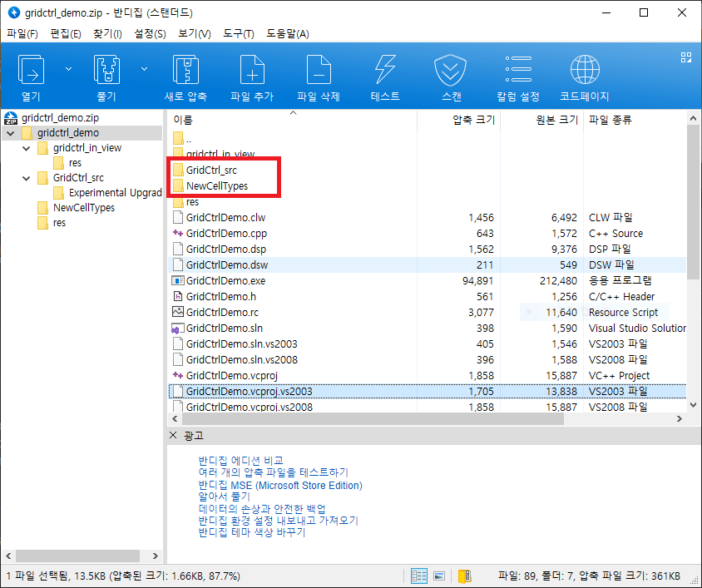
Task: Select Experimental Upgrad folder in tree
Action: click(x=115, y=193)
